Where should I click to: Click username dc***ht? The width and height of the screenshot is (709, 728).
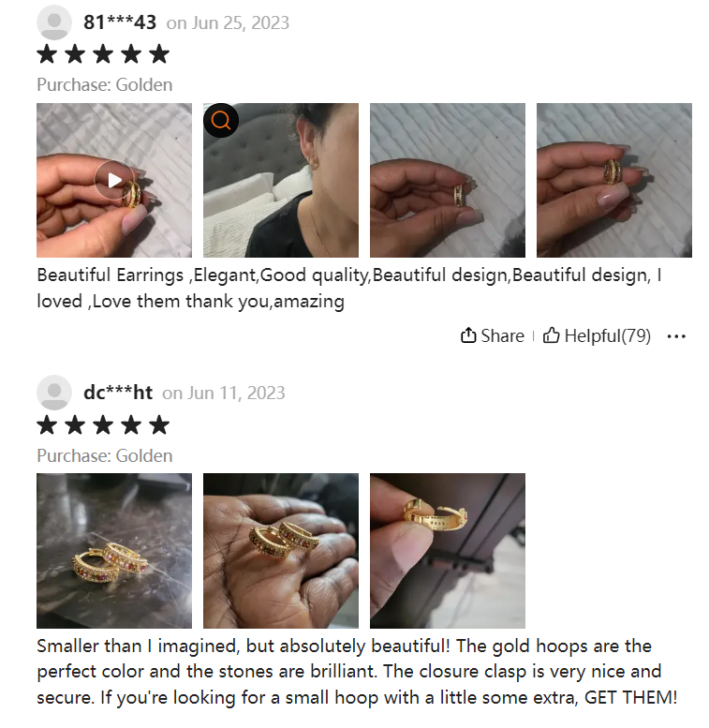(x=118, y=393)
